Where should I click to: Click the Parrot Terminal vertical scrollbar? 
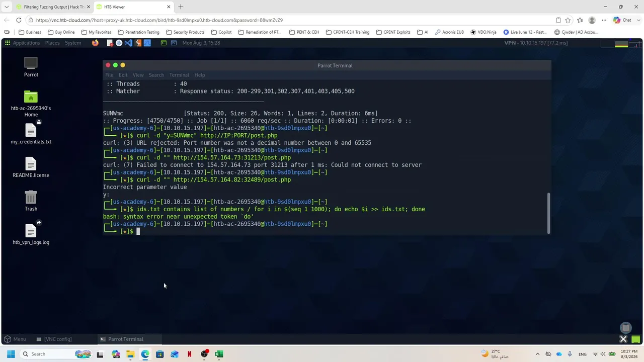tap(549, 213)
